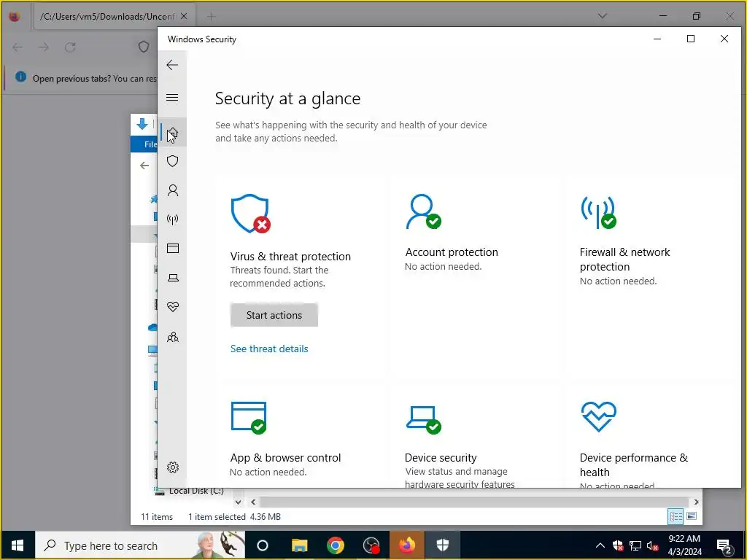Viewport: 747px width, 560px height.
Task: Open Device security laptop icon in sidebar
Action: (x=172, y=278)
